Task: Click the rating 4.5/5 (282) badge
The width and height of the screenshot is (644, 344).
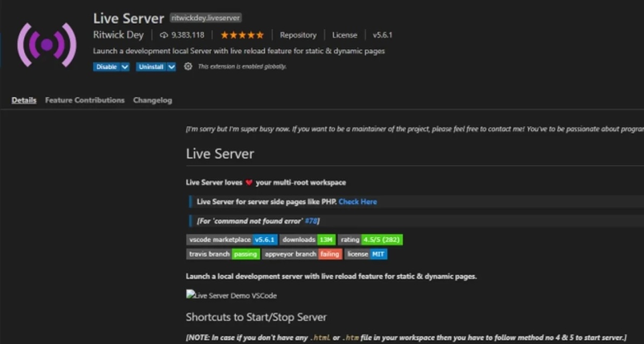Action: pos(371,240)
